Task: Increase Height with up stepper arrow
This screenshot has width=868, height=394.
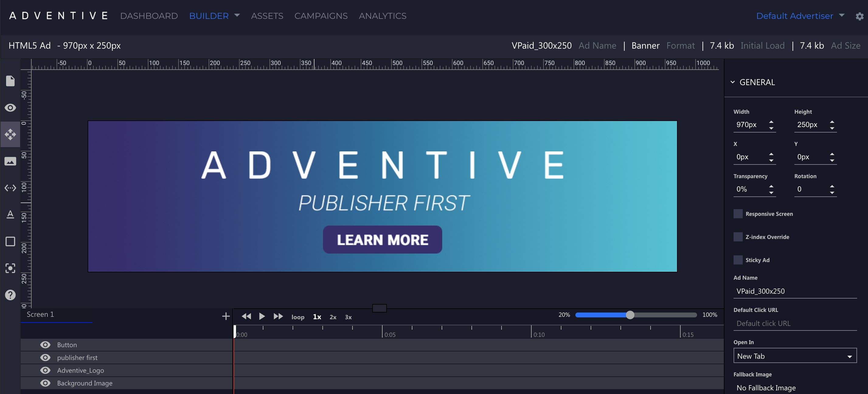Action: 832,122
